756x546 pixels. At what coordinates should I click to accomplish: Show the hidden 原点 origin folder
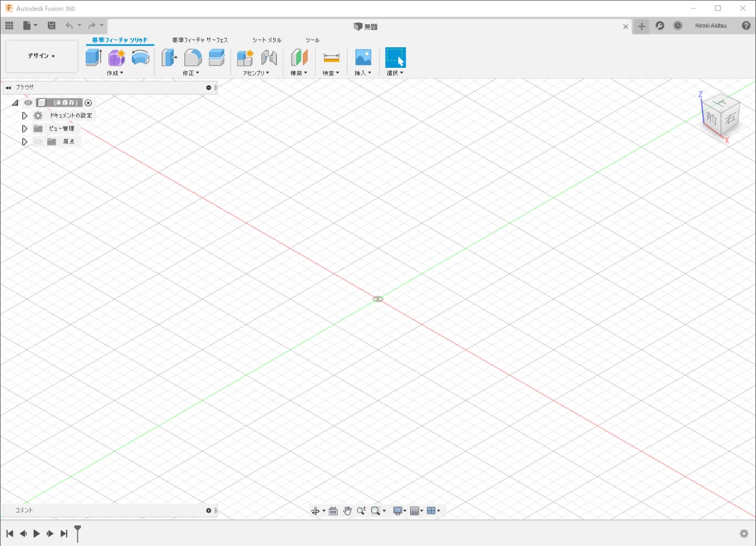(x=38, y=142)
